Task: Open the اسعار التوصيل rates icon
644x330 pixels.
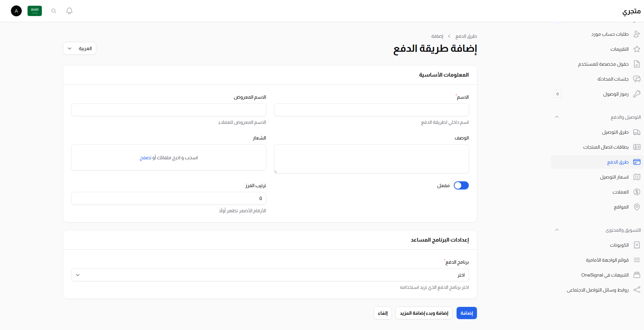Action: pyautogui.click(x=637, y=177)
